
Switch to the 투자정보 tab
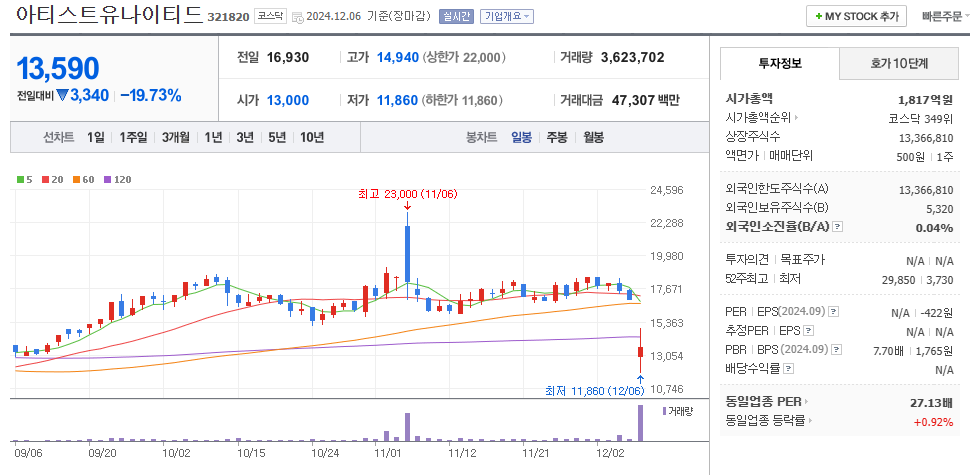(x=779, y=63)
